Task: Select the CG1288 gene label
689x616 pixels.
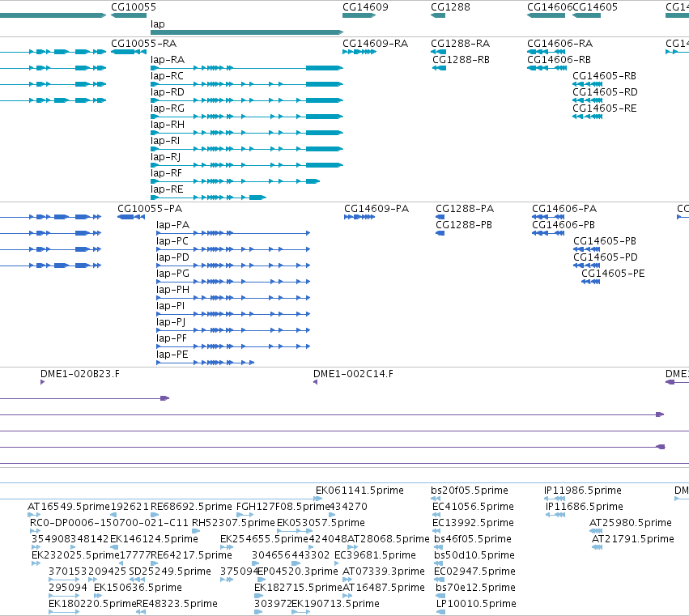Action: (x=450, y=7)
